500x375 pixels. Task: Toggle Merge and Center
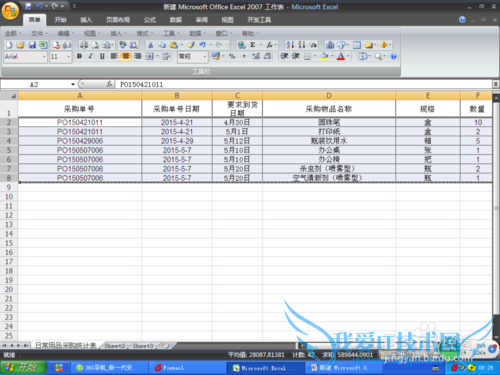tap(149, 56)
